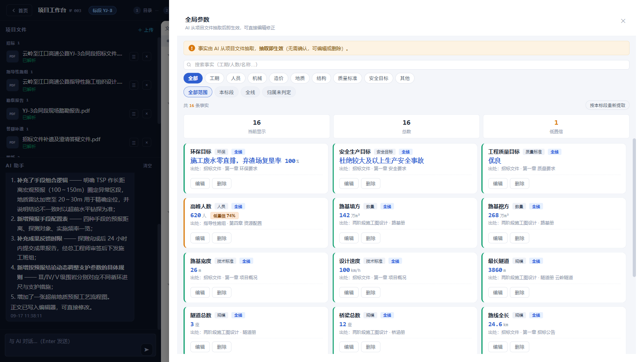Delete the 路基挖方 fact card
The width and height of the screenshot is (644, 362).
(520, 239)
